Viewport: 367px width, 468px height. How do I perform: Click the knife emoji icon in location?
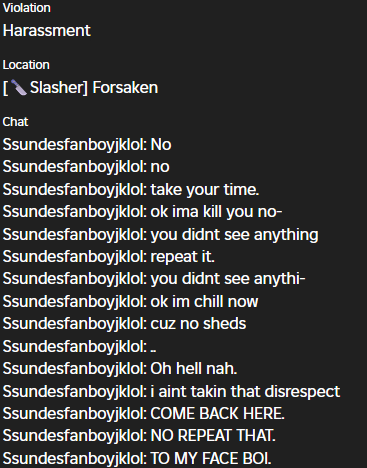point(19,88)
